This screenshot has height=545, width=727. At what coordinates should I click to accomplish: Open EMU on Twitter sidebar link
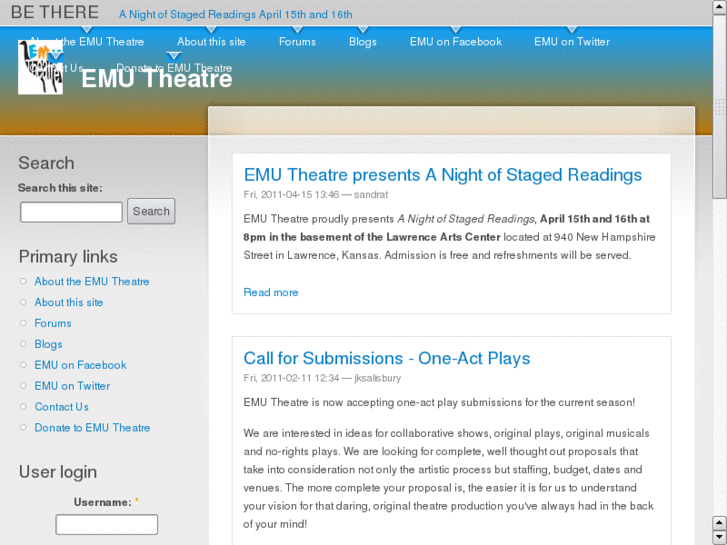coord(72,386)
